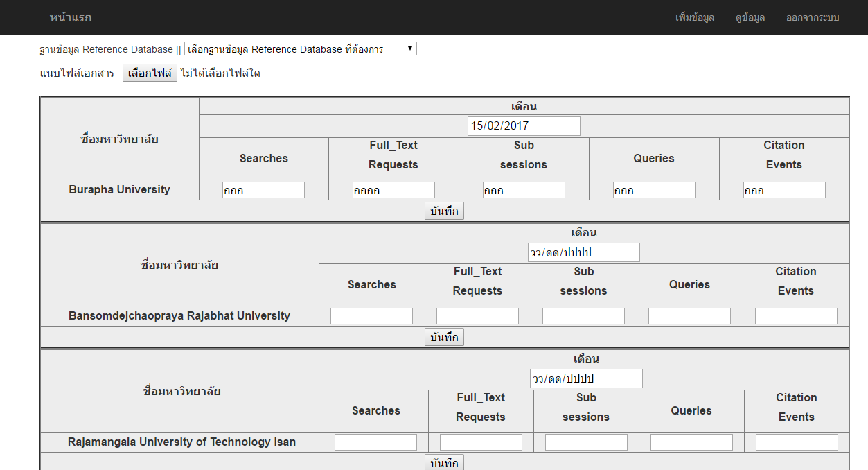Open the เพิ่มข้อมูล menu item
The image size is (868, 470).
695,17
